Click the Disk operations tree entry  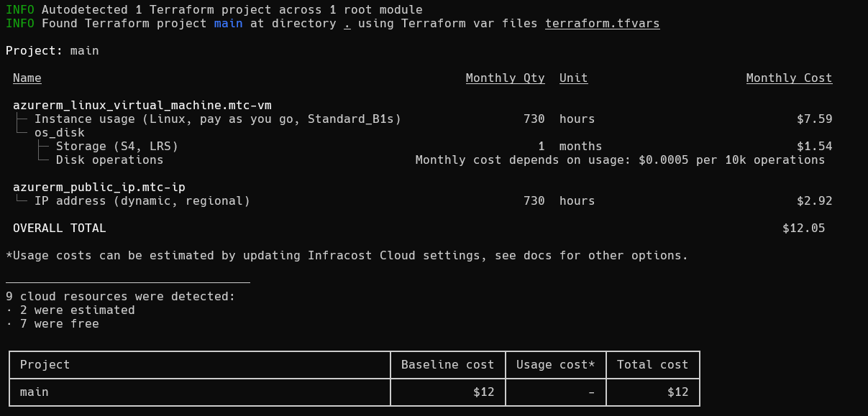[109, 160]
